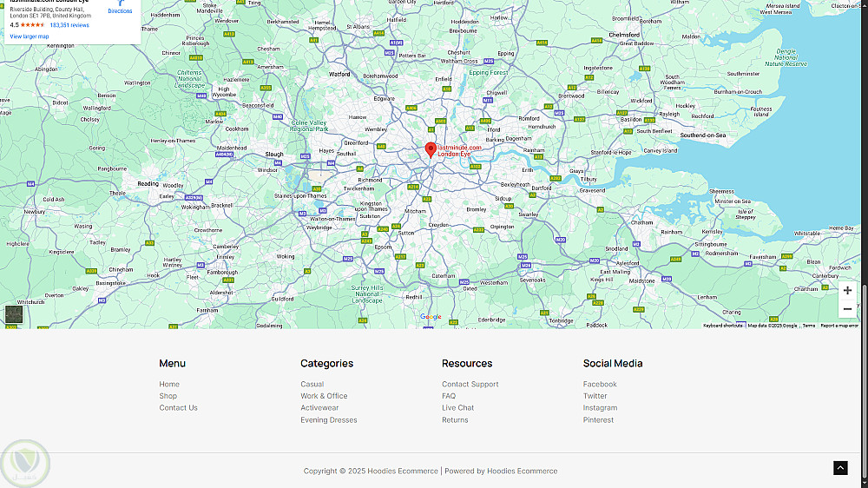The width and height of the screenshot is (868, 488).
Task: Open the Contact Us footer link
Action: 178,408
